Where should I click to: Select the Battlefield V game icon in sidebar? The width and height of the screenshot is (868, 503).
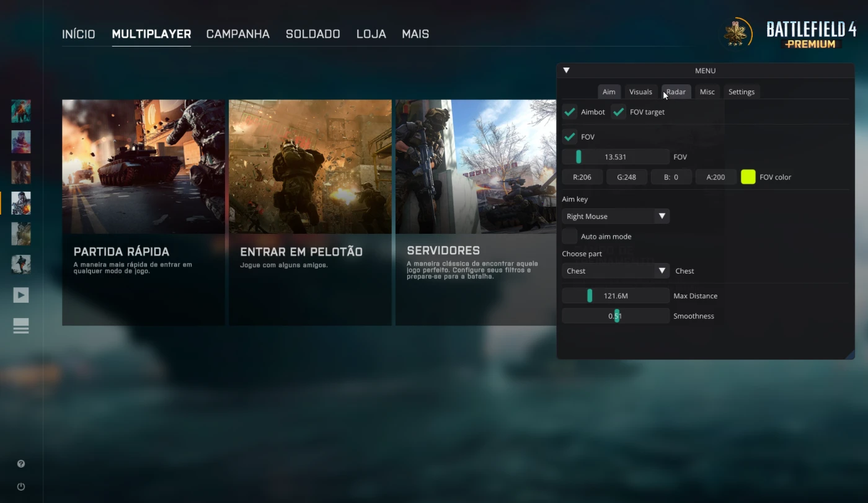click(x=21, y=141)
